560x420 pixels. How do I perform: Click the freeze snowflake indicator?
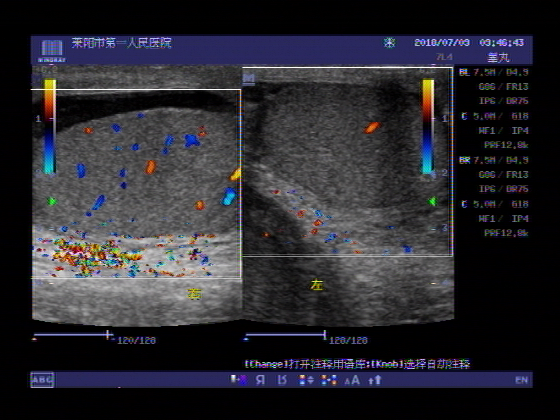pyautogui.click(x=389, y=43)
